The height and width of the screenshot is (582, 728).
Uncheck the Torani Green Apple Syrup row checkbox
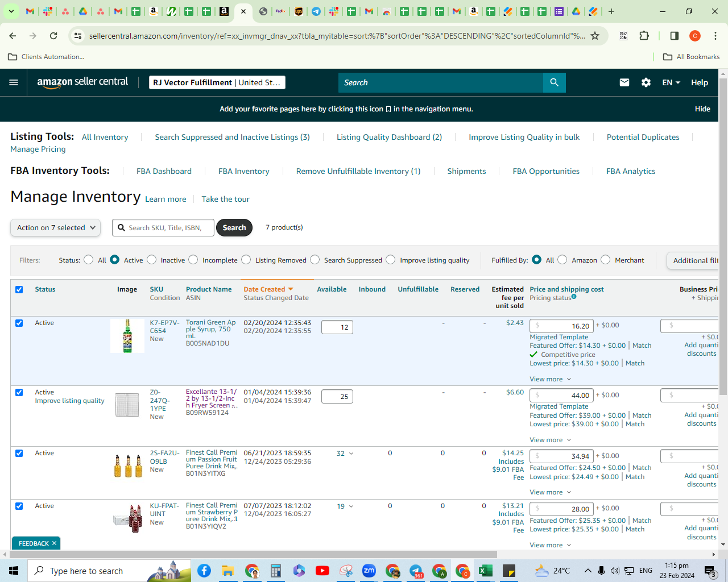click(19, 323)
